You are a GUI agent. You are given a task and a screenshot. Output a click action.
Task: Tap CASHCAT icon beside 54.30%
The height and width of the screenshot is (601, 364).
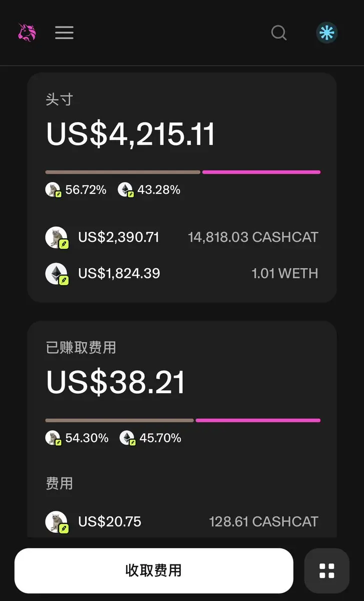pyautogui.click(x=53, y=438)
